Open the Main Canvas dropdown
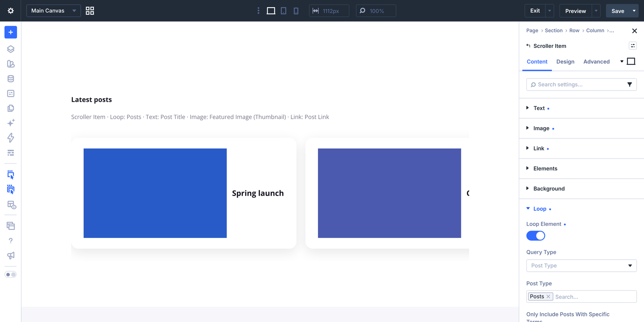644x322 pixels. (x=54, y=11)
